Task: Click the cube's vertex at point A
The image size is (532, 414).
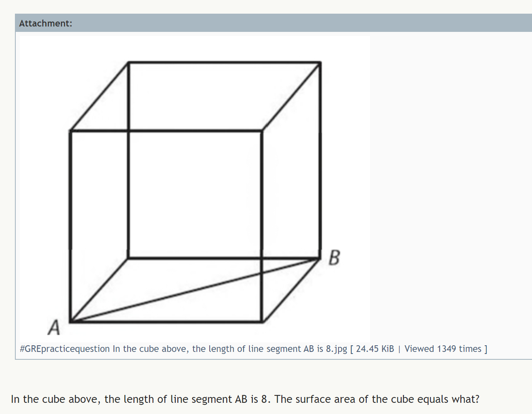Action: point(70,321)
